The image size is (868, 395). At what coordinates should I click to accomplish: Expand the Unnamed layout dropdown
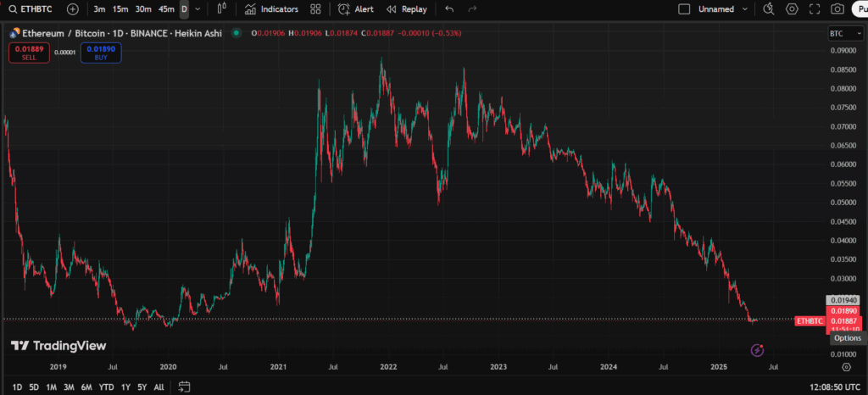coord(745,9)
